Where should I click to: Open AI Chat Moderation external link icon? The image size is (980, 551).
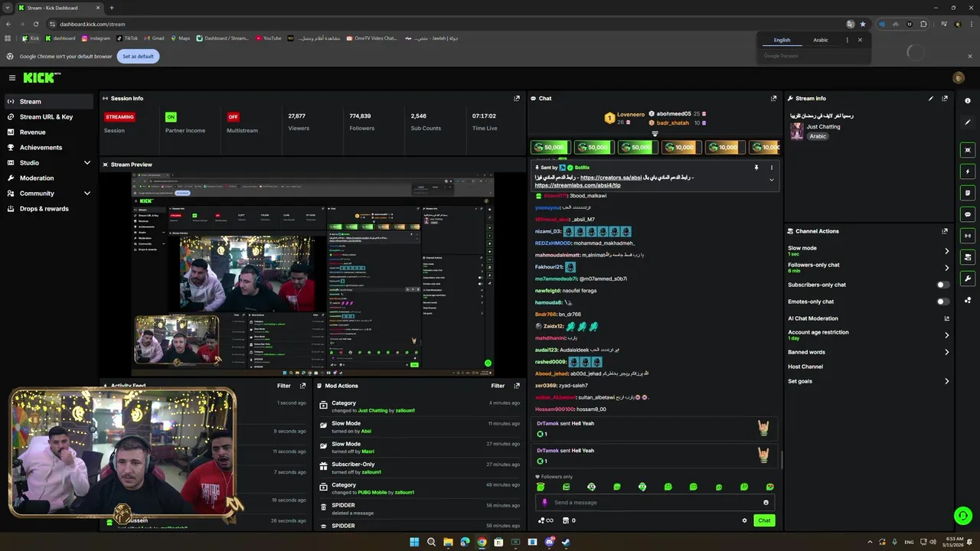click(x=946, y=318)
